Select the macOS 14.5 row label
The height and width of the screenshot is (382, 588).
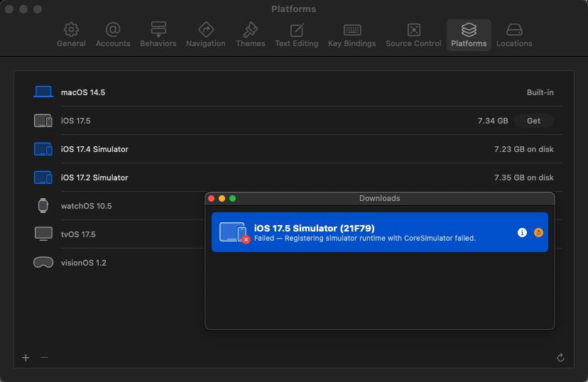click(83, 92)
